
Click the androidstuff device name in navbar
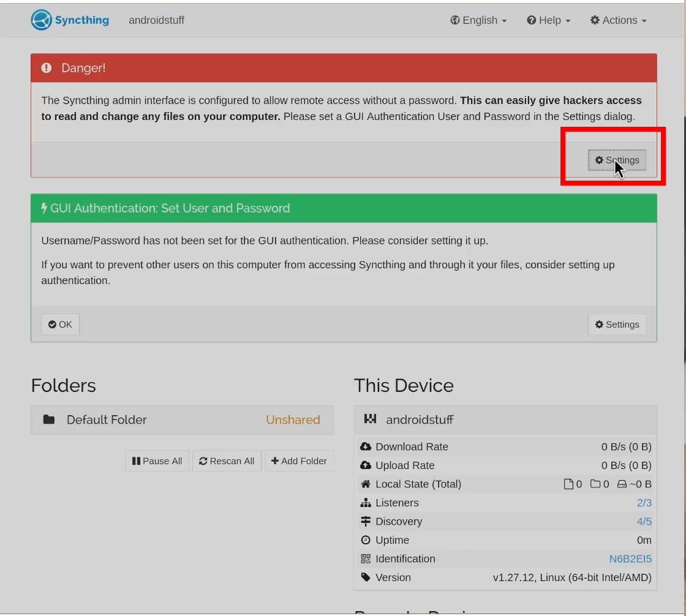pyautogui.click(x=157, y=20)
